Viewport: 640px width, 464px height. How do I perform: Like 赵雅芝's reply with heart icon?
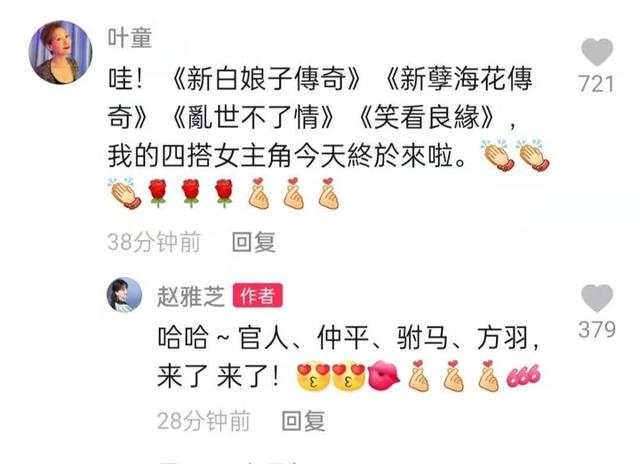tap(597, 298)
